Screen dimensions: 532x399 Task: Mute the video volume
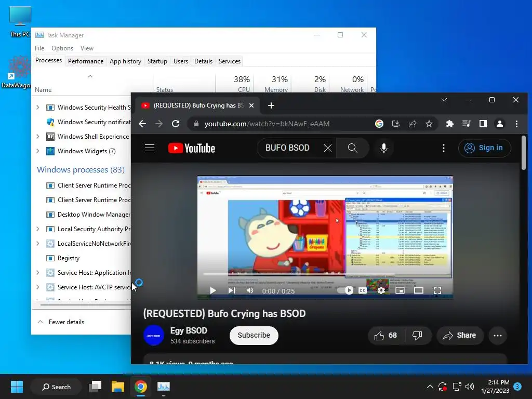(x=250, y=290)
